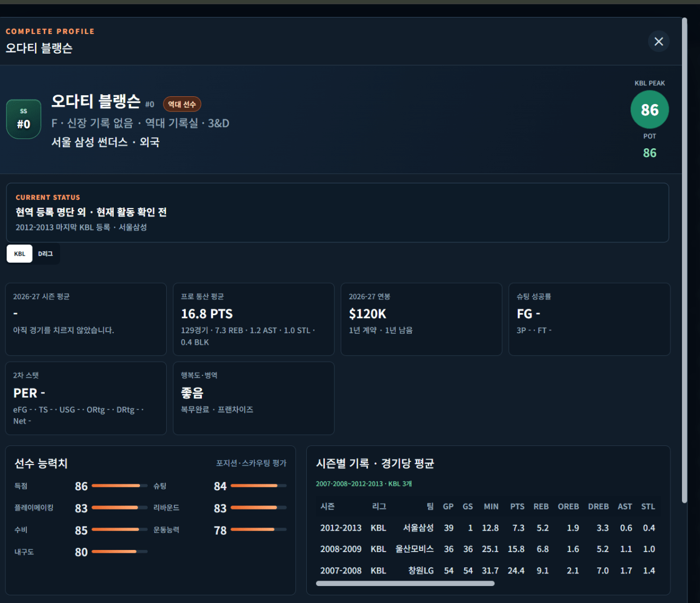Select the 2007-2008 season row
700x603 pixels.
488,571
